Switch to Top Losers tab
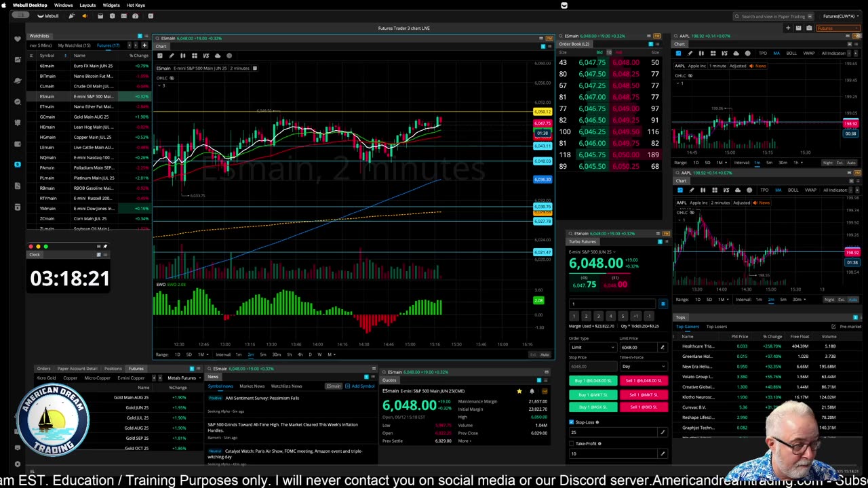868x488 pixels. [x=716, y=327]
